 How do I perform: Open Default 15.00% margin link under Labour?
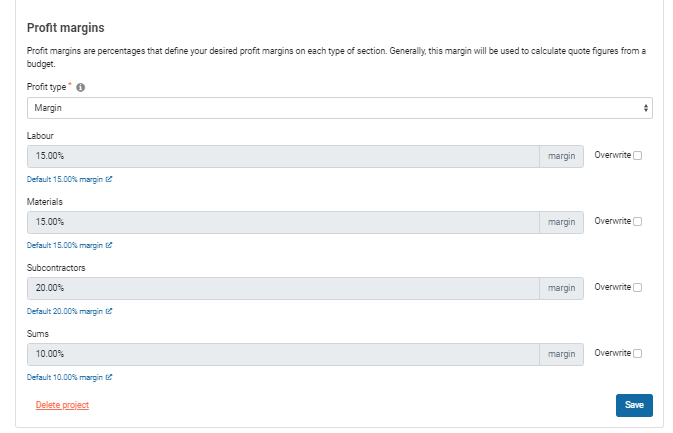pyautogui.click(x=65, y=179)
